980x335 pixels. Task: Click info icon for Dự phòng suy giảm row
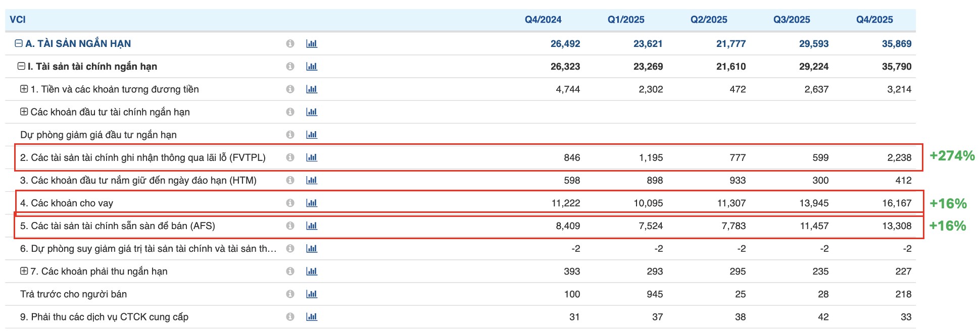pyautogui.click(x=290, y=248)
